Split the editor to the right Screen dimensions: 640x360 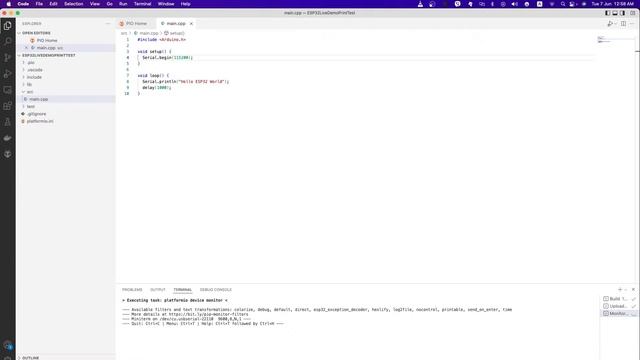pos(623,24)
